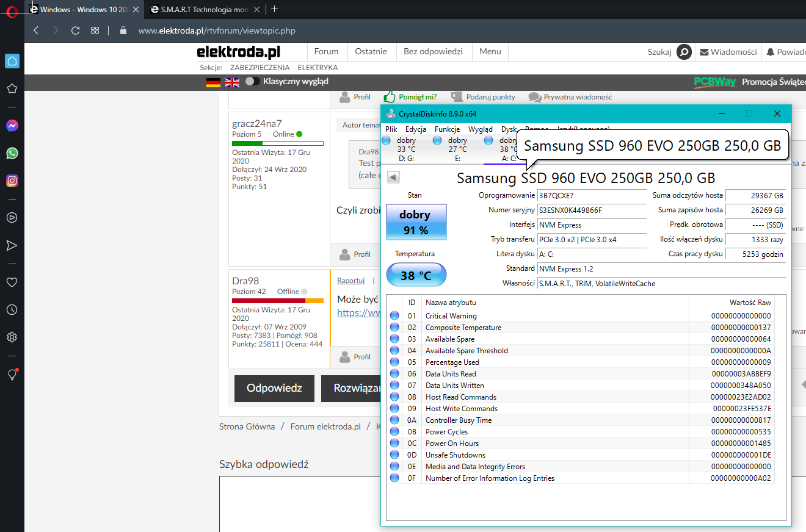
Task: Open Bez odpowiedzi in site navigation
Action: point(433,52)
